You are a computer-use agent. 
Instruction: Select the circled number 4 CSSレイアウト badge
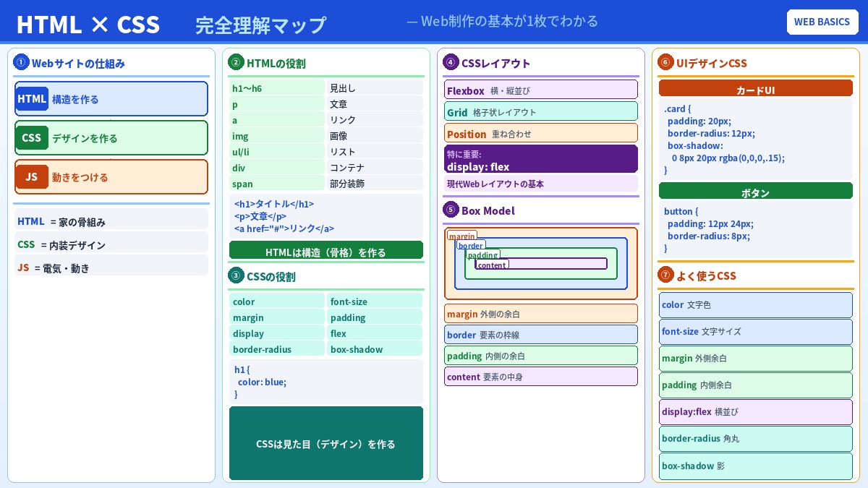[x=451, y=62]
